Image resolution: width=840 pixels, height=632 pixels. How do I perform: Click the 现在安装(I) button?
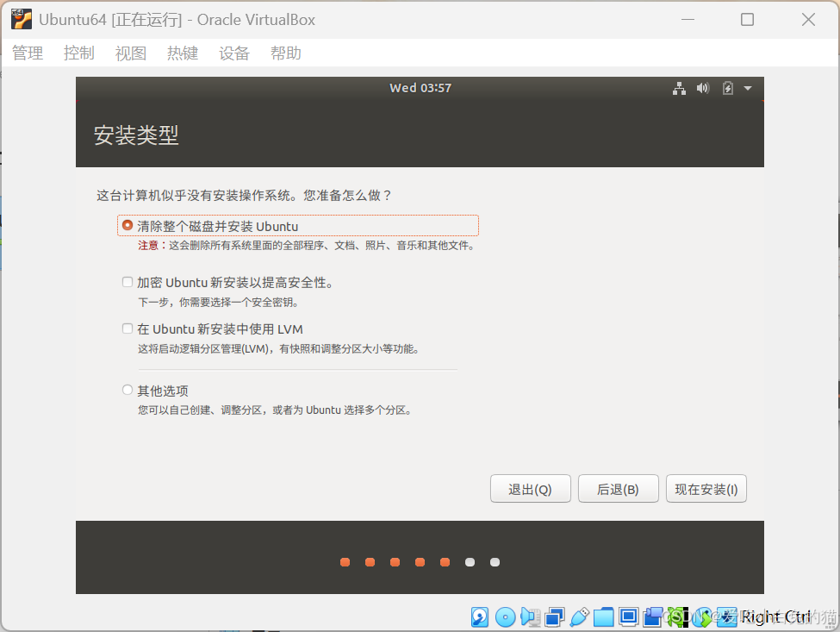pyautogui.click(x=706, y=489)
